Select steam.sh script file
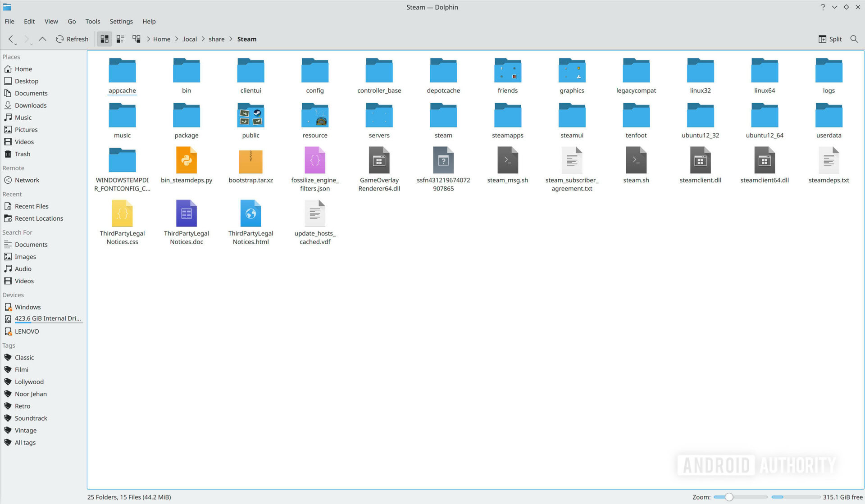Screen dimensions: 865x504 pos(636,165)
